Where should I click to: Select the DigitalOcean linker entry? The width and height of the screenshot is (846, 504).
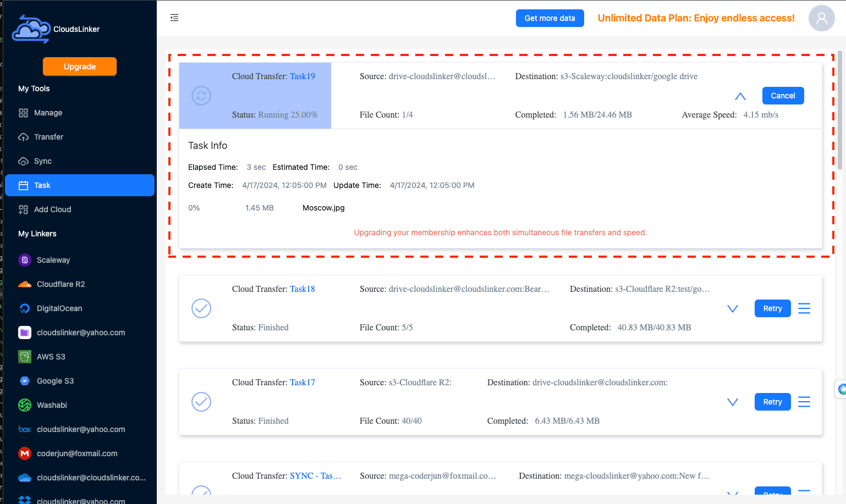[80, 308]
